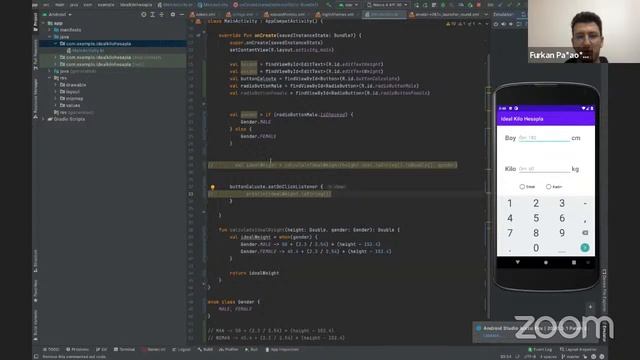Click the Update link in Android Studio notification
Screen dimensions: 640x360
[491, 336]
